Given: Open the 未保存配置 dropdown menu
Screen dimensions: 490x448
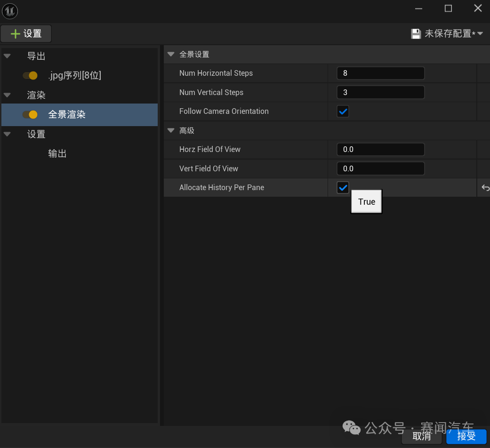Looking at the screenshot, I should click(x=480, y=33).
